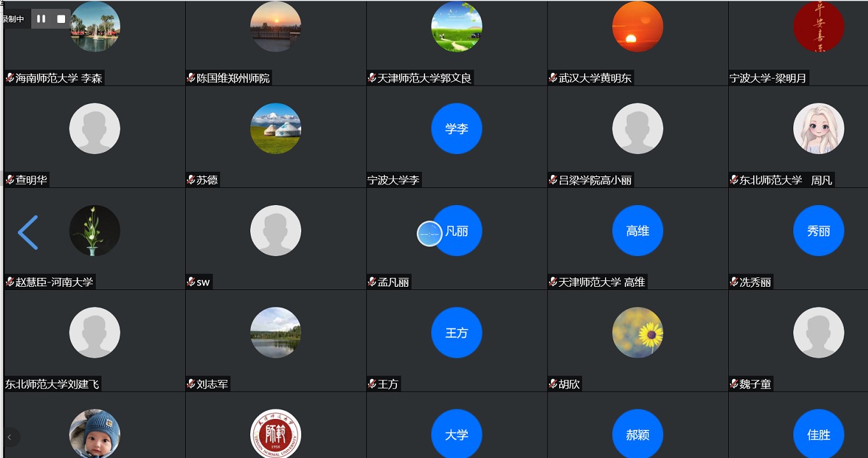
Task: Pause the meeting recording
Action: (41, 19)
